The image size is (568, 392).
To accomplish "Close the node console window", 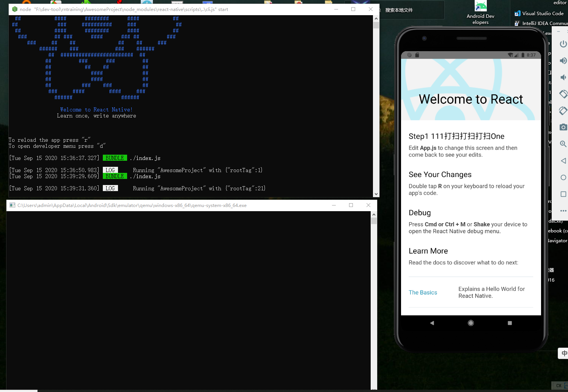I will 371,9.
